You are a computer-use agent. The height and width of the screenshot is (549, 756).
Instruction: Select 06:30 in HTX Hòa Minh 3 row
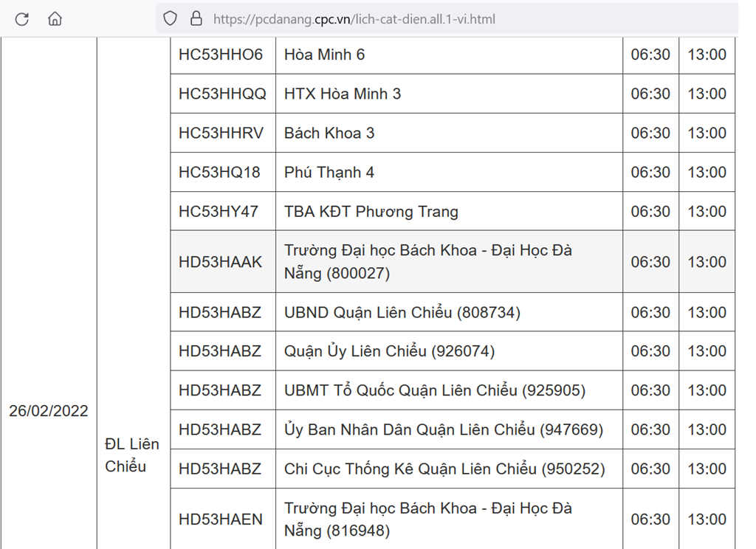pyautogui.click(x=650, y=94)
